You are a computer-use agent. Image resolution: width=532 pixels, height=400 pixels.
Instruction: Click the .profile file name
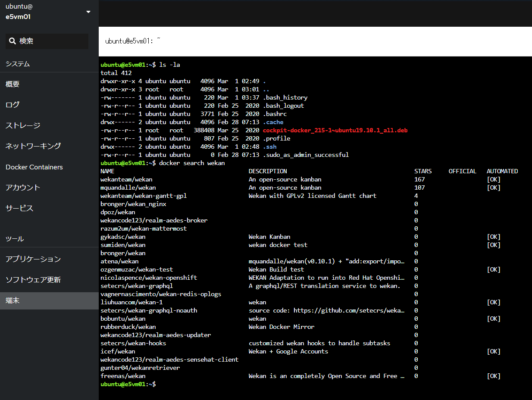point(276,138)
